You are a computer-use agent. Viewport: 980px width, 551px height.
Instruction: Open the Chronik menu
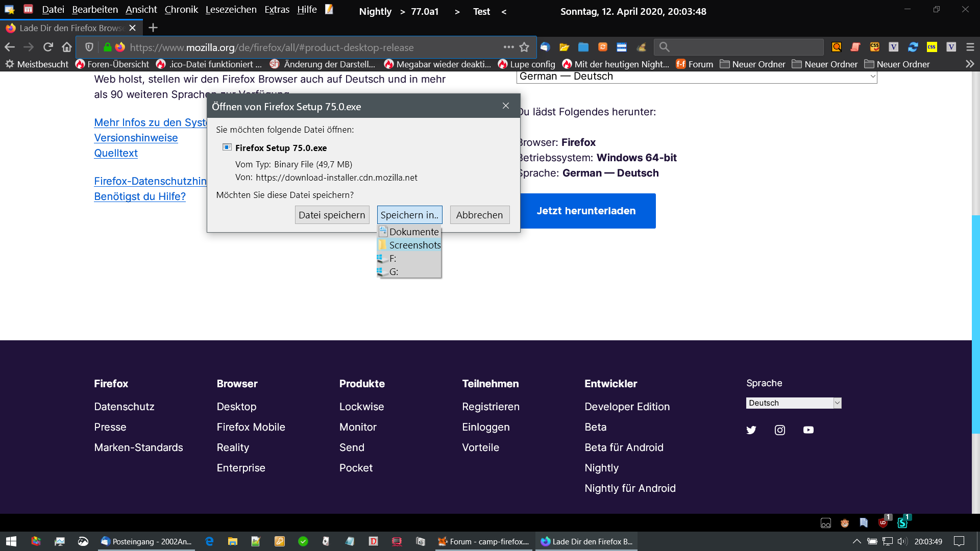(x=181, y=10)
